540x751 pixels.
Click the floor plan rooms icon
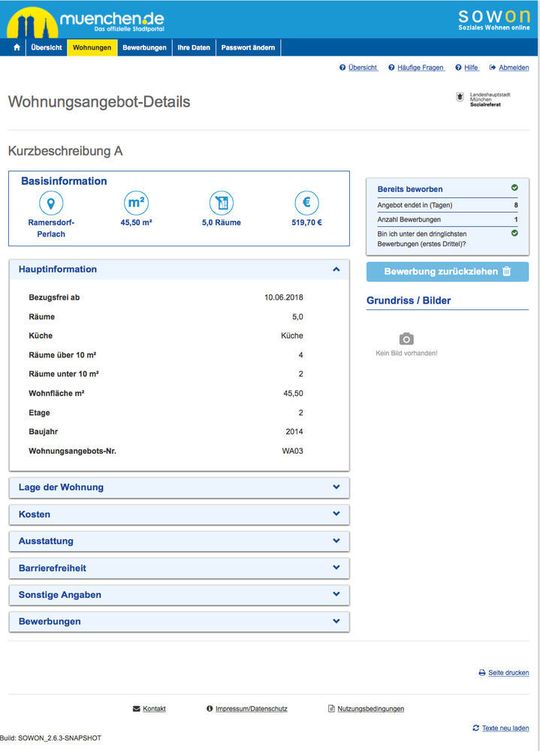point(221,203)
